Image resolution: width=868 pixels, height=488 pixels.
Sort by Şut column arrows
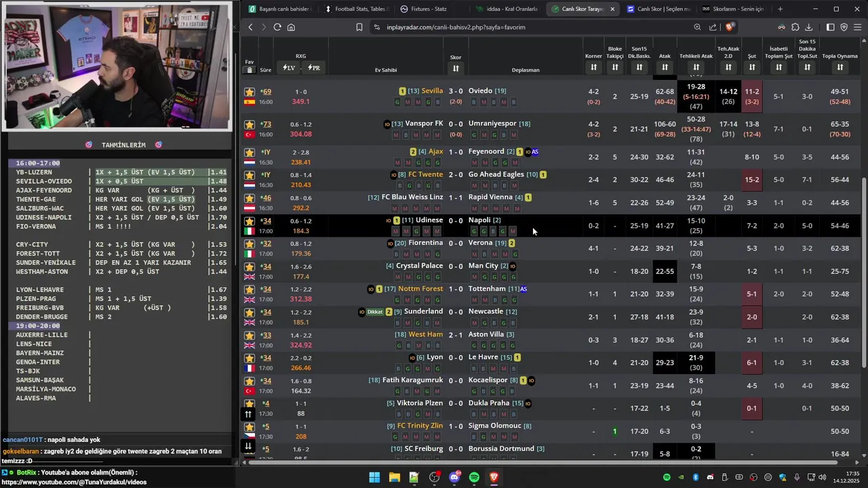pyautogui.click(x=752, y=67)
